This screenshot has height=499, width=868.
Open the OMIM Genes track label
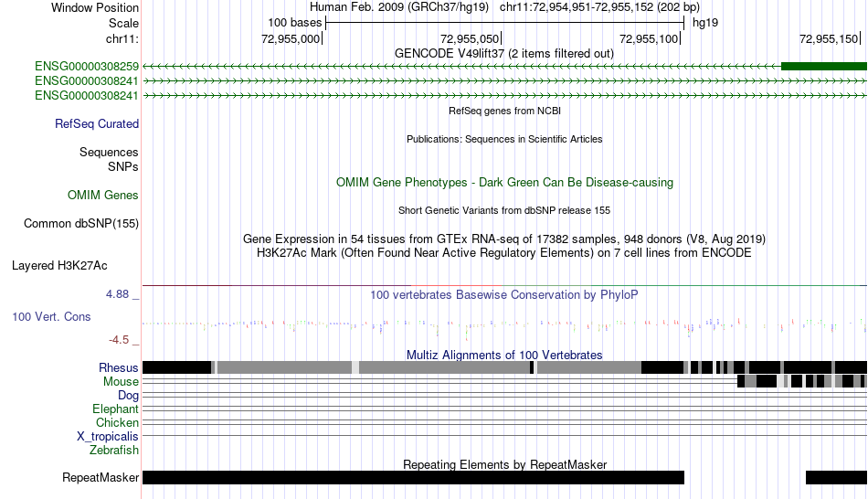coord(102,195)
